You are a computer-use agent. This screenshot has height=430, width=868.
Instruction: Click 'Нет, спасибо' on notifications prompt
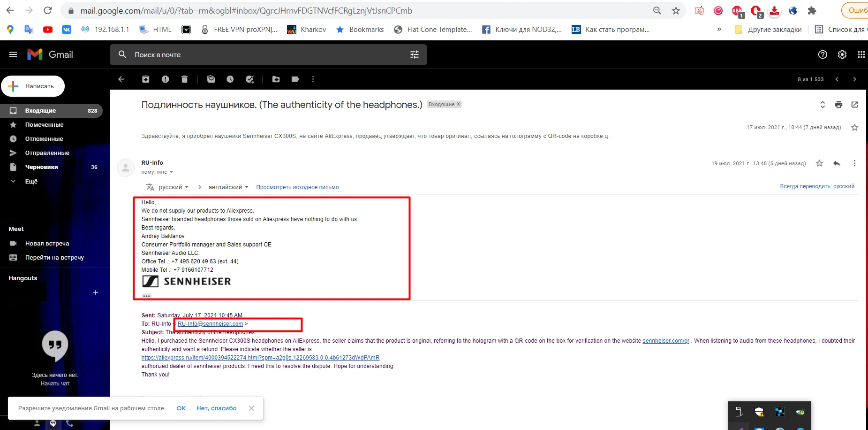[x=216, y=408]
